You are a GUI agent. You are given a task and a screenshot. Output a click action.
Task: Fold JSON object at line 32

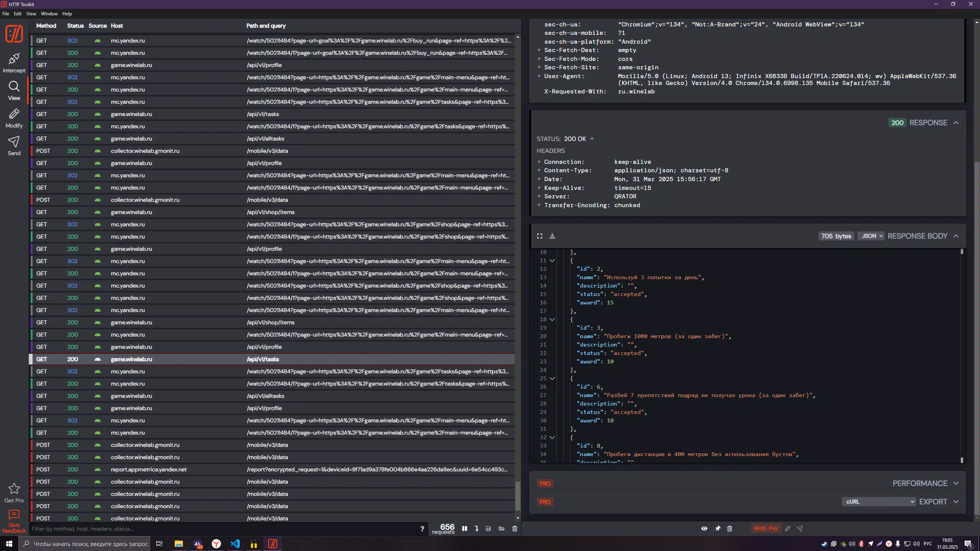point(552,437)
